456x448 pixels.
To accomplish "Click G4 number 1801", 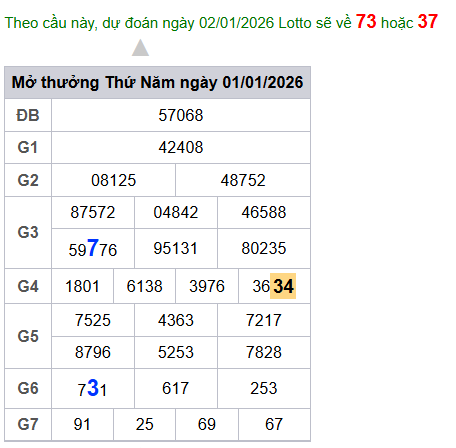I will 82,286.
